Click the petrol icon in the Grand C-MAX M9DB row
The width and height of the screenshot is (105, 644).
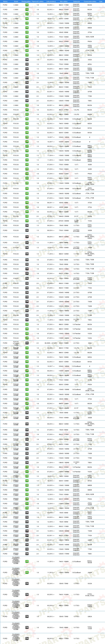click(27, 490)
